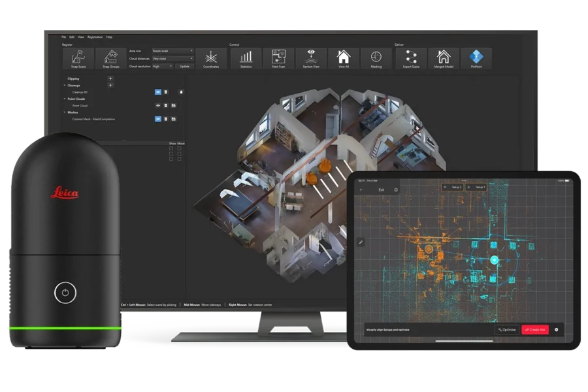This screenshot has height=392, width=588.
Task: Open the Cloud distances dropdown
Action: click(172, 58)
